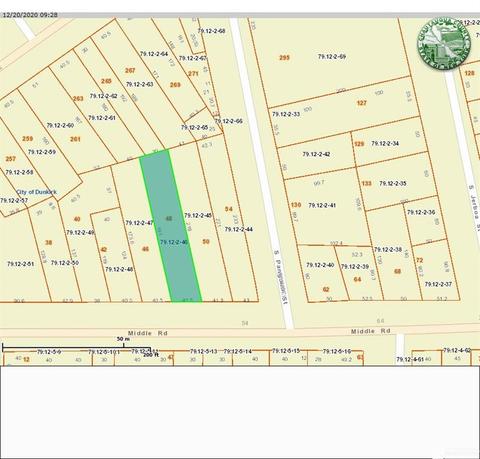
Task: Click parcel label 79.12-5-13
Action: (x=203, y=351)
